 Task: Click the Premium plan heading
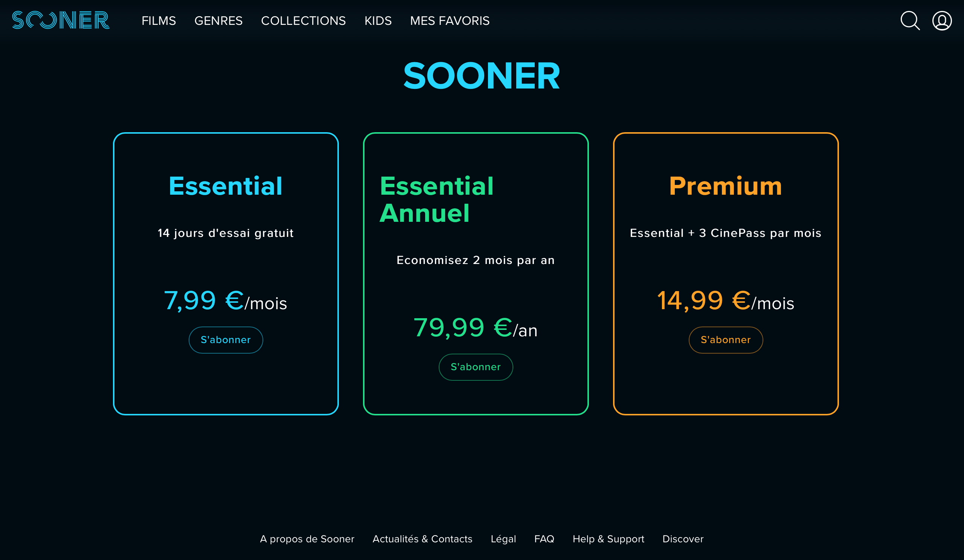click(x=725, y=186)
